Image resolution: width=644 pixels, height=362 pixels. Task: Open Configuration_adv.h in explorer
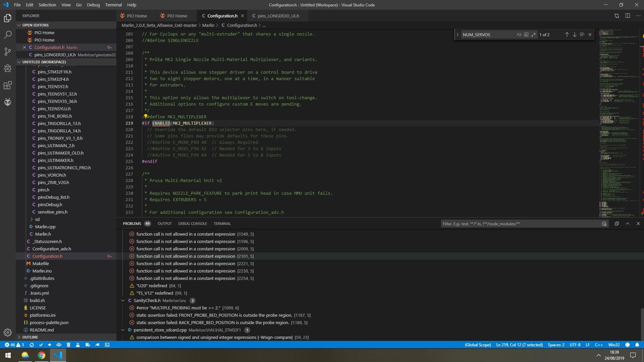66,249
